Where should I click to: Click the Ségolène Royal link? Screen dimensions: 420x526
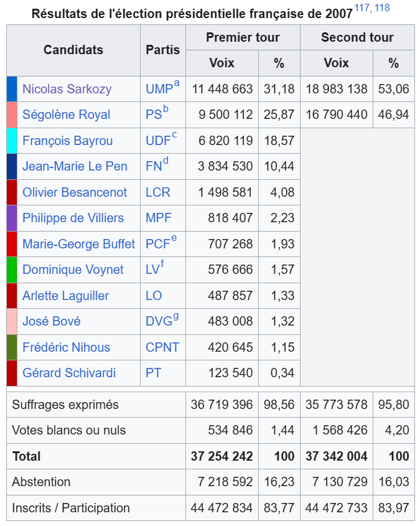(66, 115)
